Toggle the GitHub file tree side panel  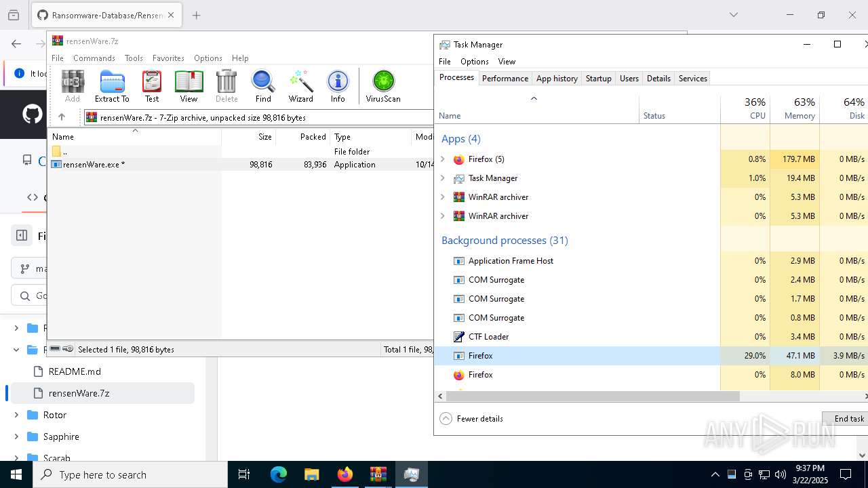pos(22,236)
